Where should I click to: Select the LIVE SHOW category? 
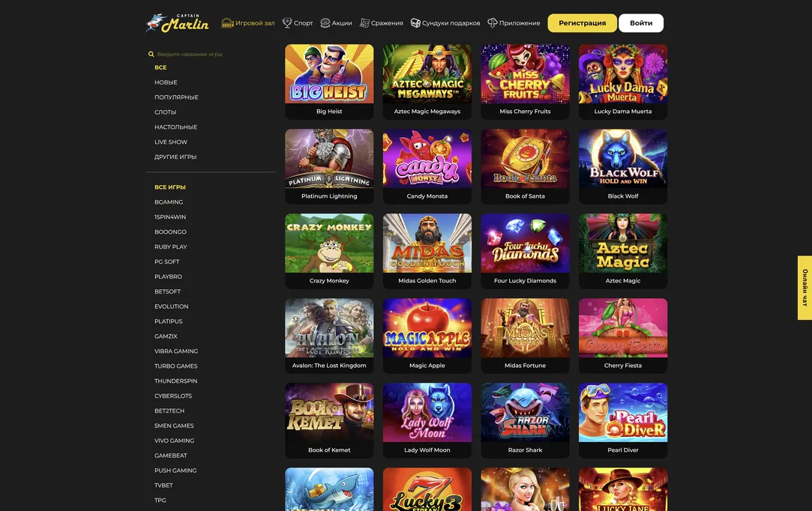171,142
